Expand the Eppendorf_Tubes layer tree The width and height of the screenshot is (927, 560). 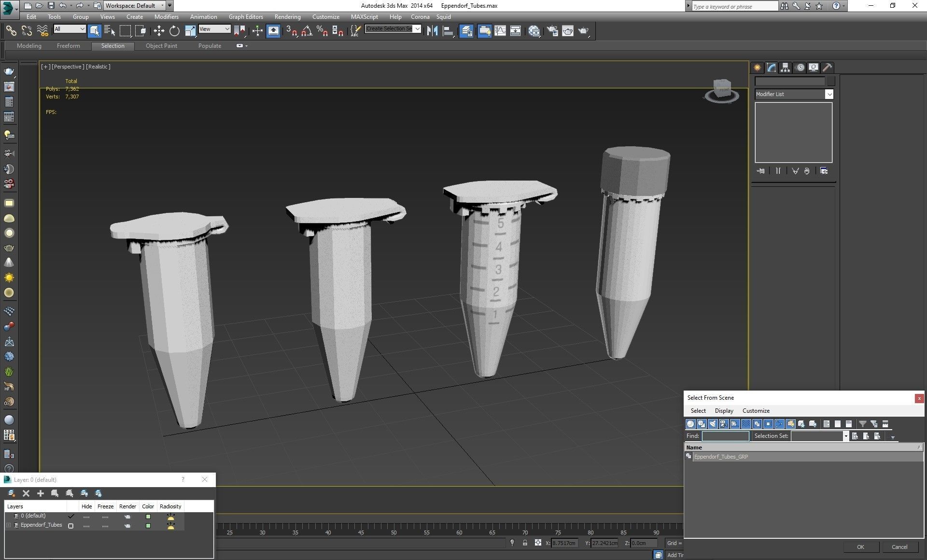pos(8,525)
